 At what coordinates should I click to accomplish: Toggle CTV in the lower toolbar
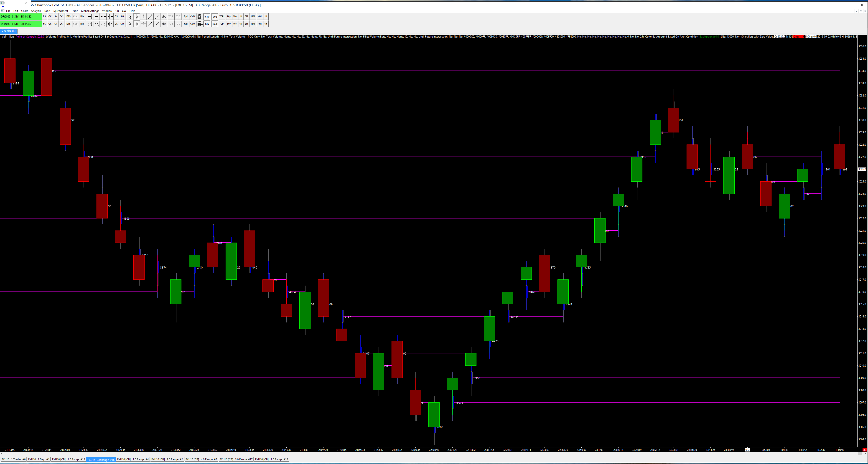(207, 24)
